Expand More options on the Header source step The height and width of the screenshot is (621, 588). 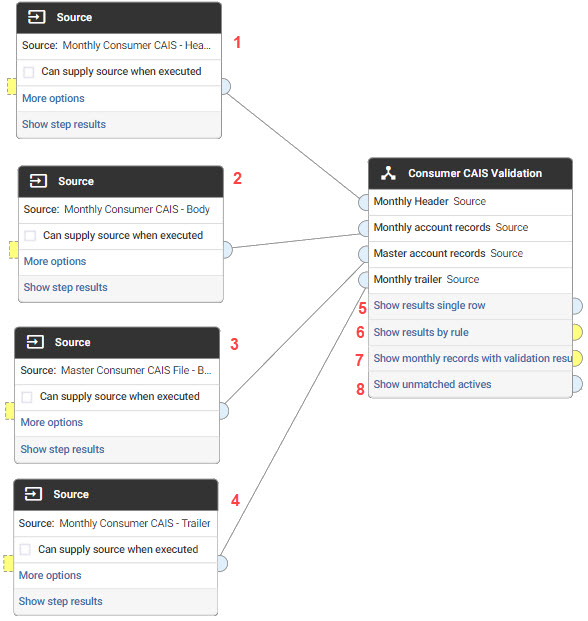pyautogui.click(x=53, y=98)
